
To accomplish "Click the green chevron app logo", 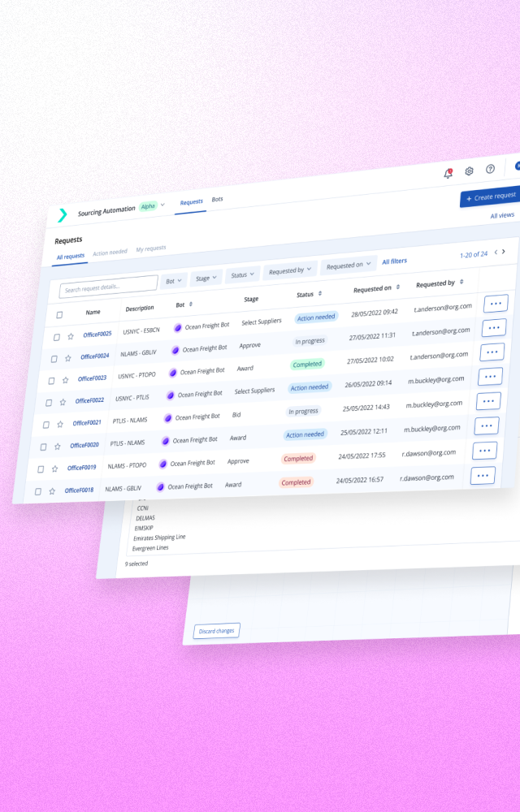I will tap(63, 215).
